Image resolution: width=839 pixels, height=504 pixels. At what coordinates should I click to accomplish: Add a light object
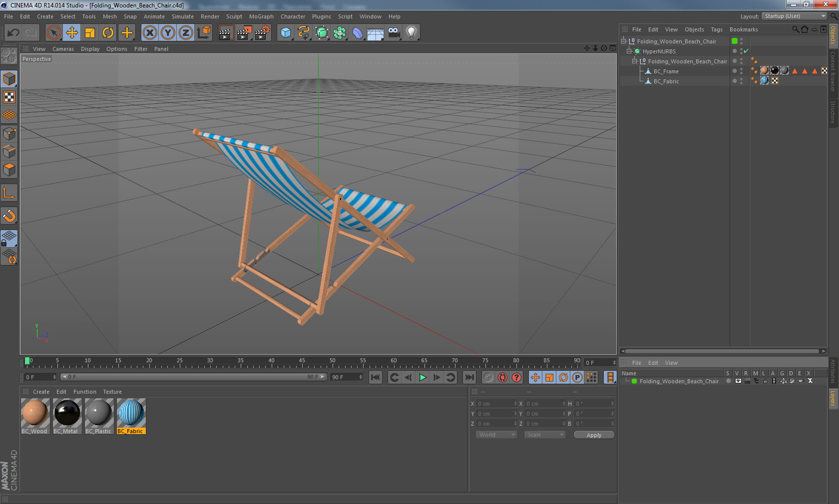coord(412,33)
